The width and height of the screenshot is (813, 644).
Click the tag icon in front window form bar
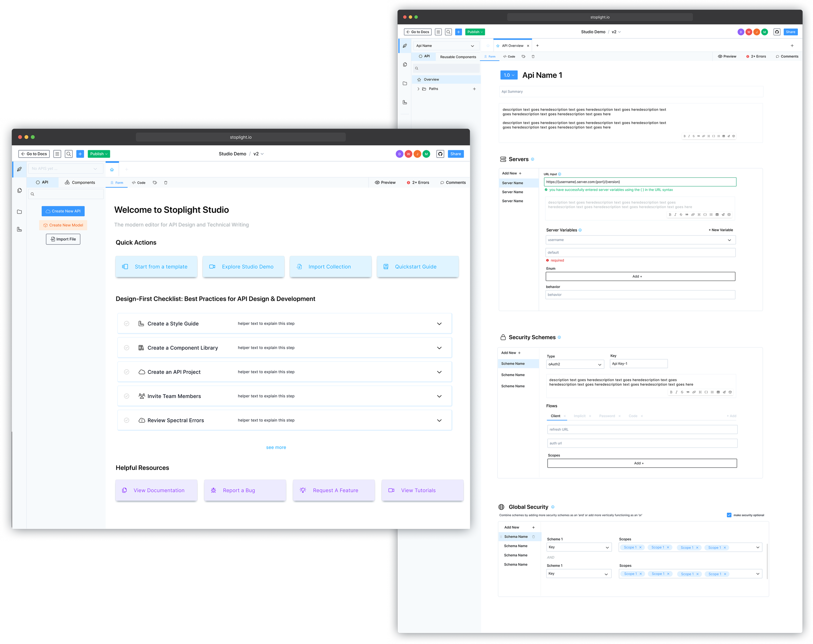[155, 182]
